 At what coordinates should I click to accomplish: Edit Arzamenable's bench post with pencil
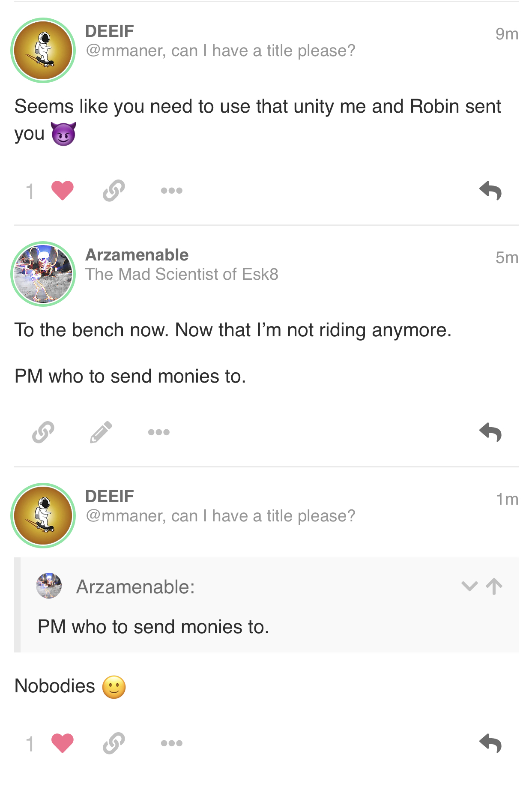[101, 432]
